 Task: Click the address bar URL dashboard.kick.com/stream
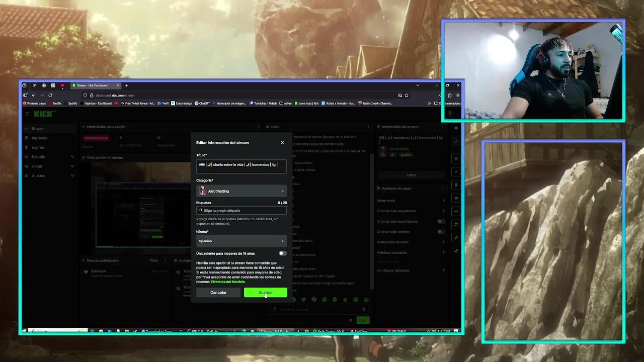(115, 96)
